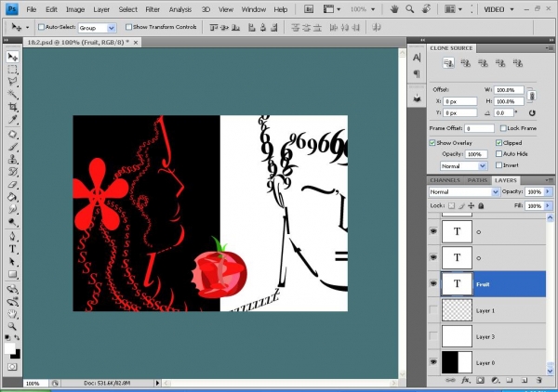Open the Filter menu
This screenshot has width=558, height=392.
[153, 9]
